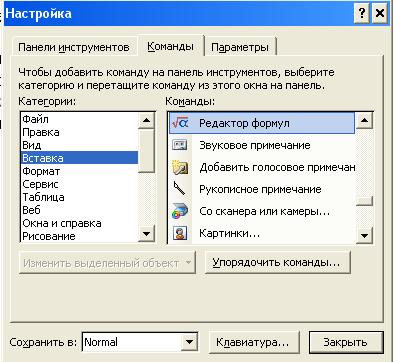
Task: Click the Закрыть button
Action: 346,342
